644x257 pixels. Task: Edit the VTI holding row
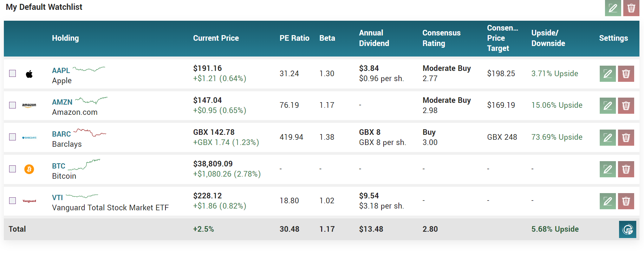click(607, 201)
